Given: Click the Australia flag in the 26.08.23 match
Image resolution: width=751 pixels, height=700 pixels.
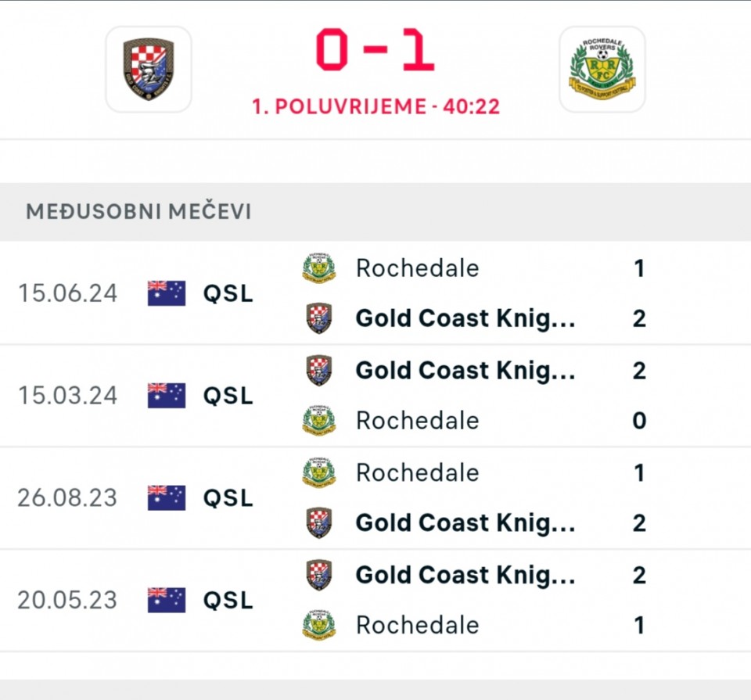Looking at the screenshot, I should tap(167, 498).
